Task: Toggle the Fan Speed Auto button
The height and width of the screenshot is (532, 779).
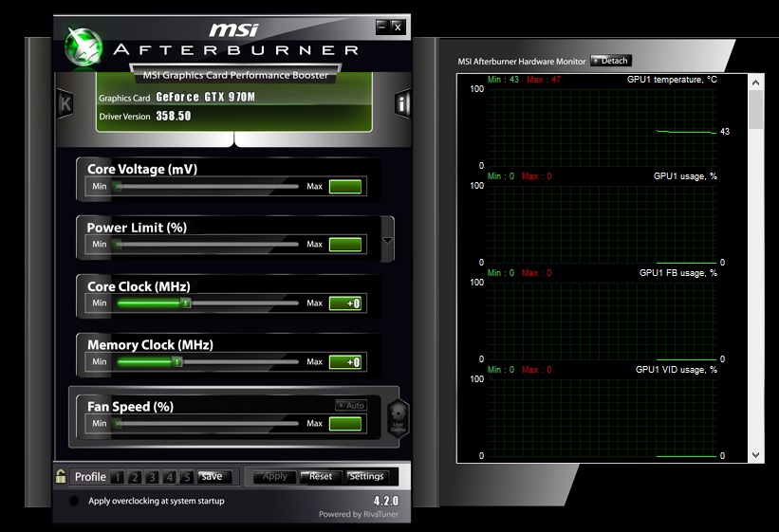Action: pyautogui.click(x=351, y=405)
